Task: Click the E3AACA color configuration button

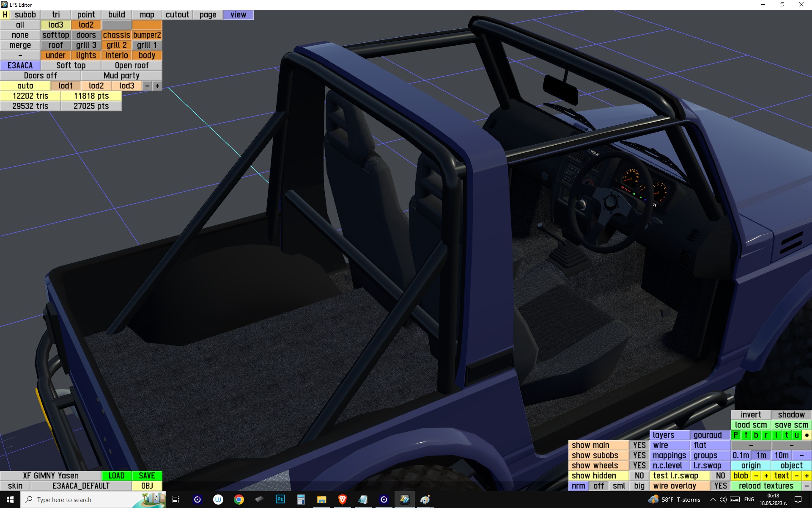Action: [x=20, y=65]
